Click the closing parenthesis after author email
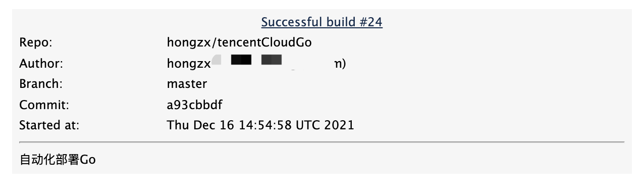 pos(344,64)
